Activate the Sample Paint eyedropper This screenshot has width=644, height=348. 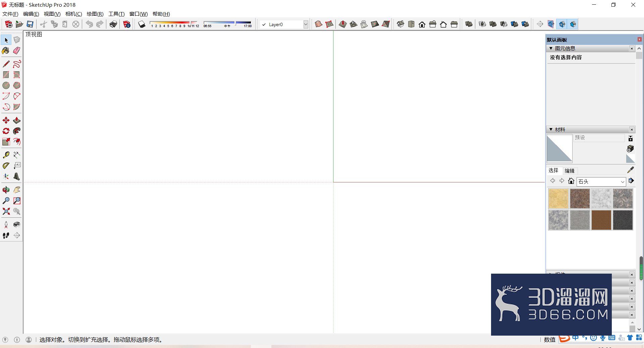pyautogui.click(x=630, y=170)
